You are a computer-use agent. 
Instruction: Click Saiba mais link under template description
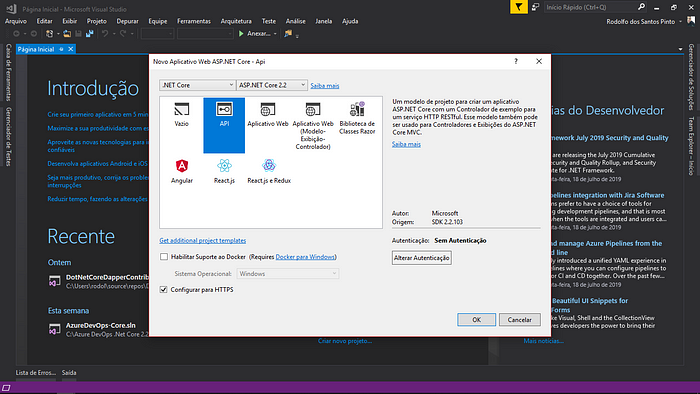pyautogui.click(x=406, y=144)
